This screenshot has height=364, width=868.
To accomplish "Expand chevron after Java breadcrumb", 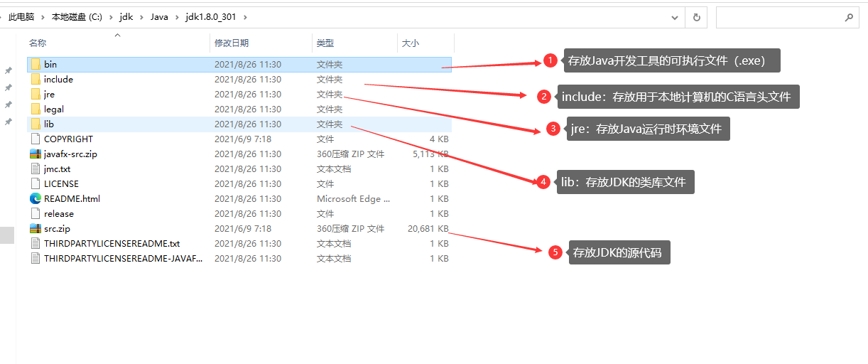I will point(177,17).
